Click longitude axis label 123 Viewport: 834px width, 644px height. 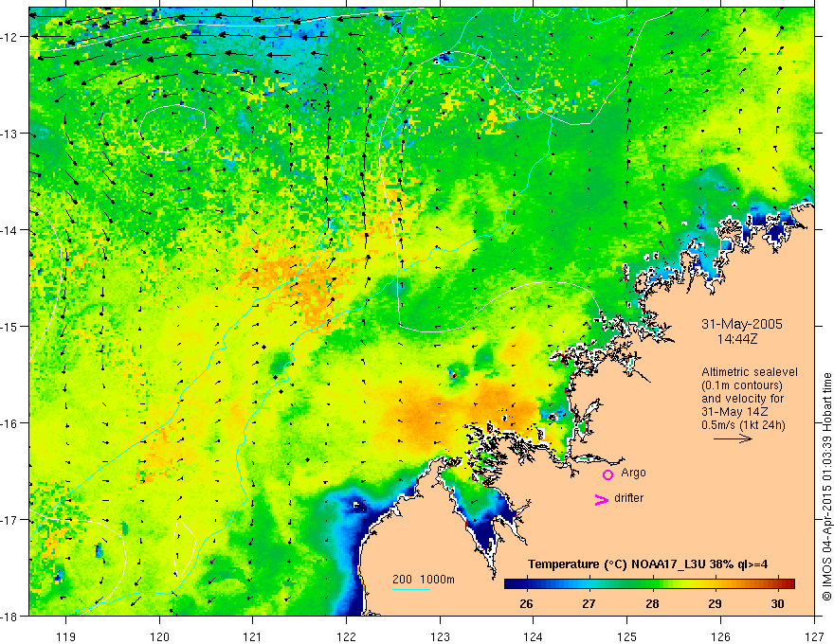pos(440,636)
